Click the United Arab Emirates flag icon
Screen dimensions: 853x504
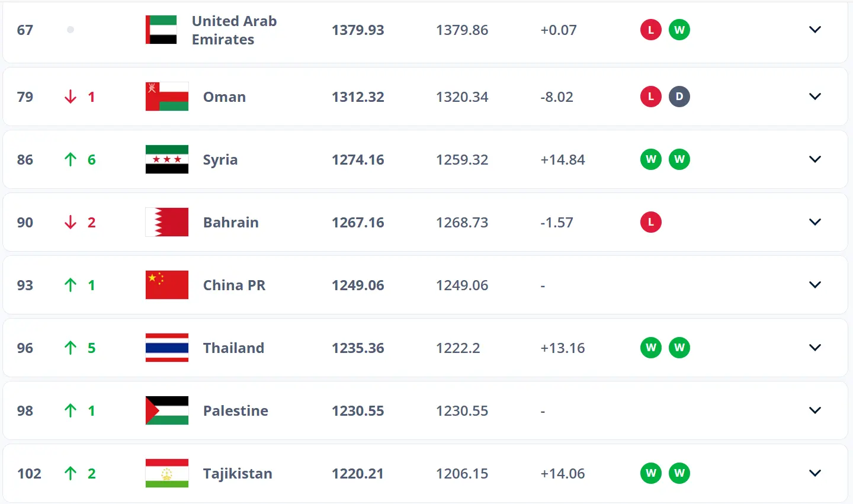click(161, 30)
